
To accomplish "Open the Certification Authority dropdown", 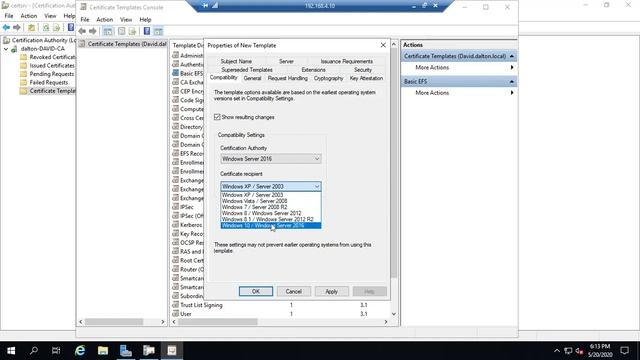I will [271, 159].
